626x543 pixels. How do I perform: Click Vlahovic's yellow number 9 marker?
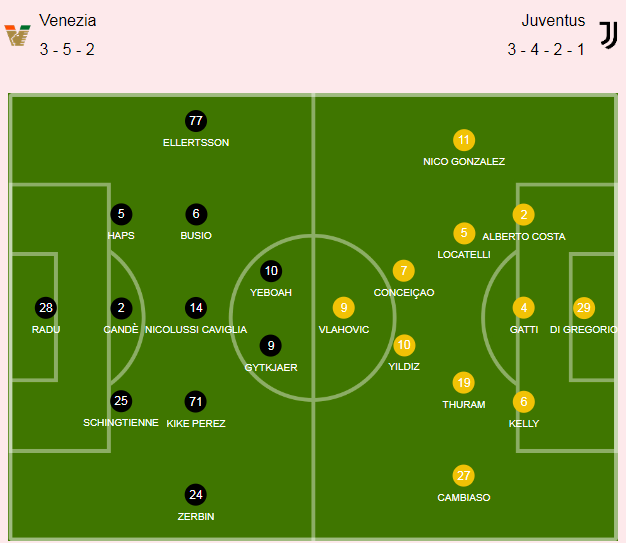[x=344, y=307]
